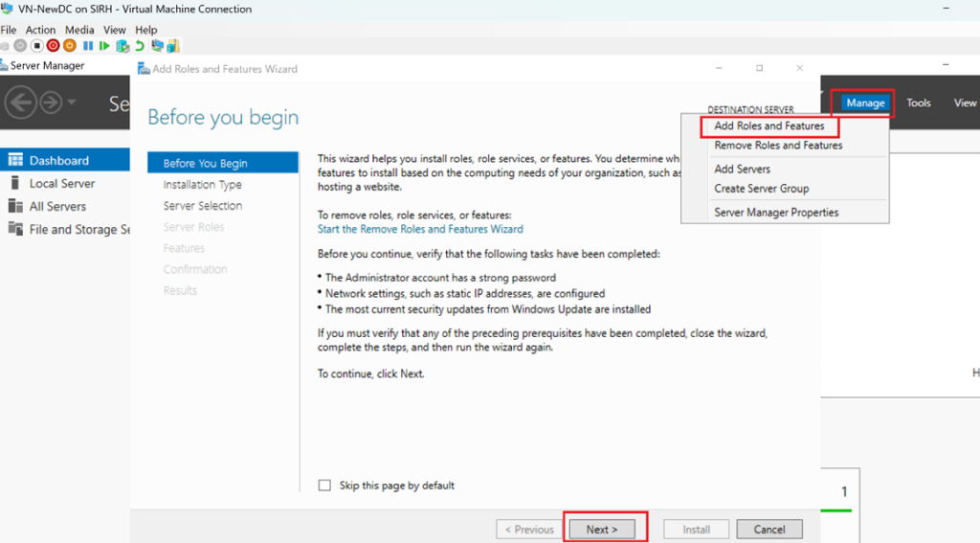The image size is (980, 543).
Task: Open the Action menu
Action: coord(40,30)
